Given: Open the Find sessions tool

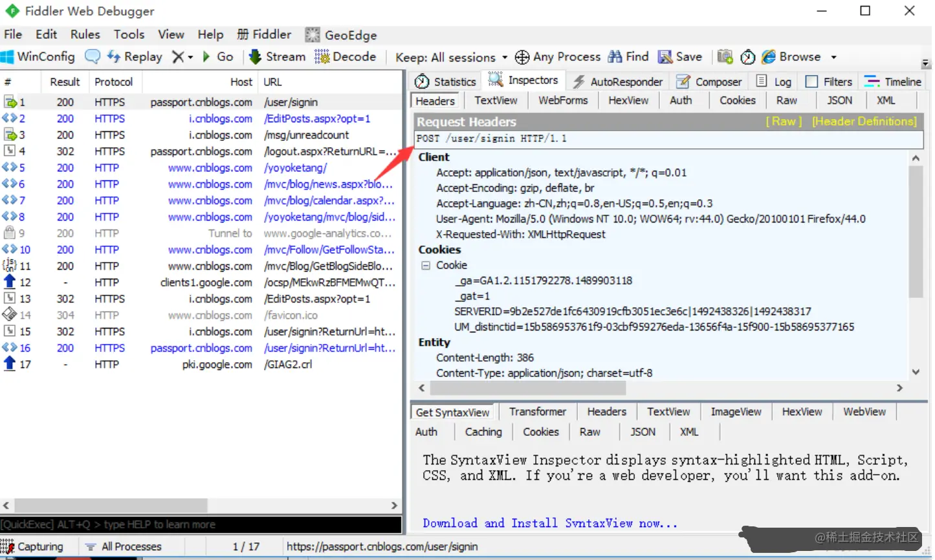Looking at the screenshot, I should coord(628,57).
